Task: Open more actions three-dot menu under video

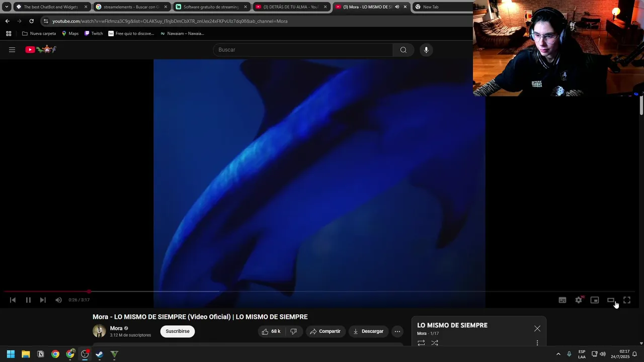Action: pos(397,331)
